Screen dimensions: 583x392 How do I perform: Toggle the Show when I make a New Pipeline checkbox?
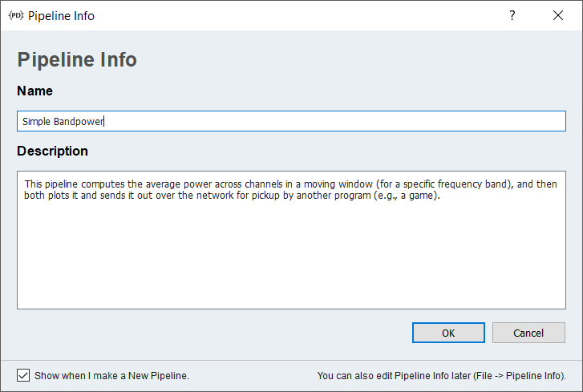click(23, 375)
